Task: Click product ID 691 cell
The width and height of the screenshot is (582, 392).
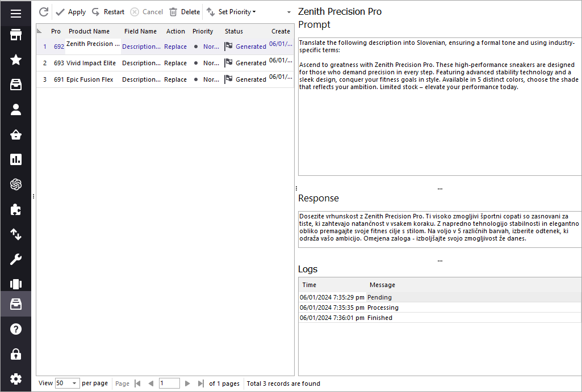Action: tap(58, 79)
